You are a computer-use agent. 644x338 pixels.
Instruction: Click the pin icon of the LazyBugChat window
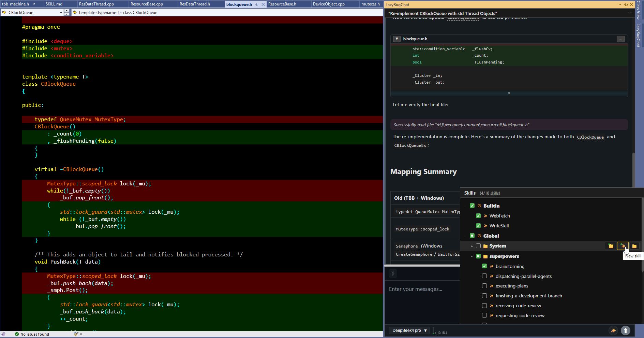626,4
